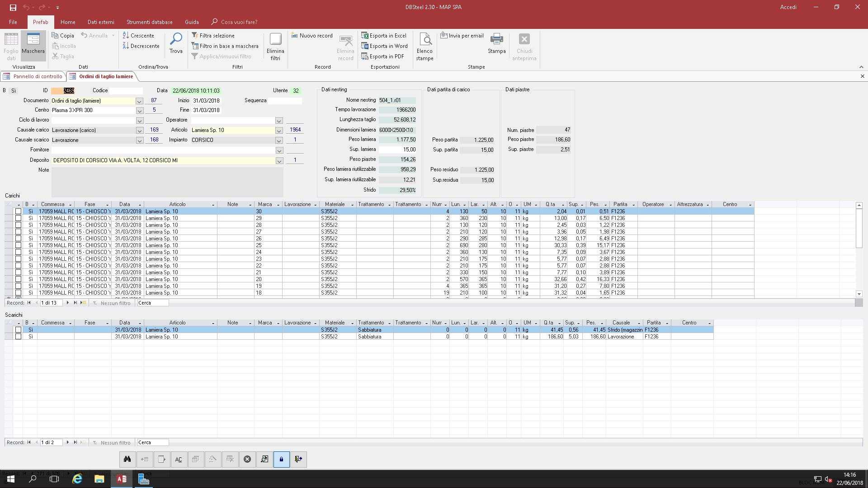
Task: Click the Windows Start button
Action: pyautogui.click(x=11, y=479)
